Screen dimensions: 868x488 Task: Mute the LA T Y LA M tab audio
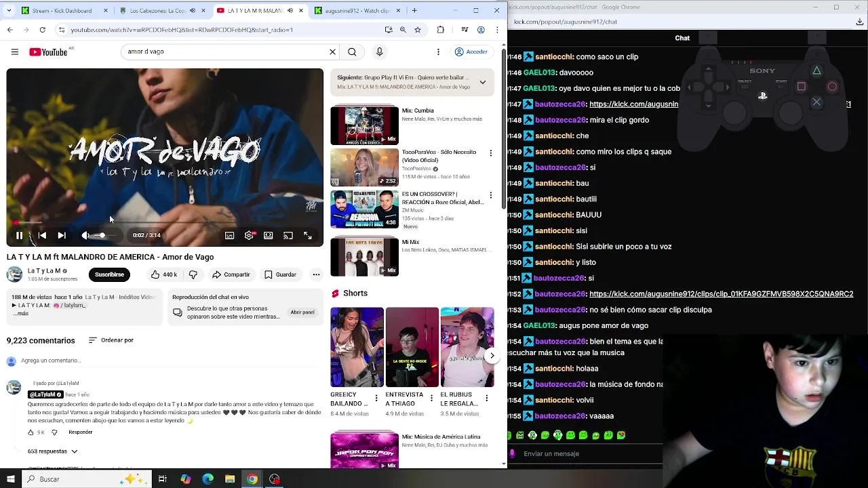tap(290, 10)
